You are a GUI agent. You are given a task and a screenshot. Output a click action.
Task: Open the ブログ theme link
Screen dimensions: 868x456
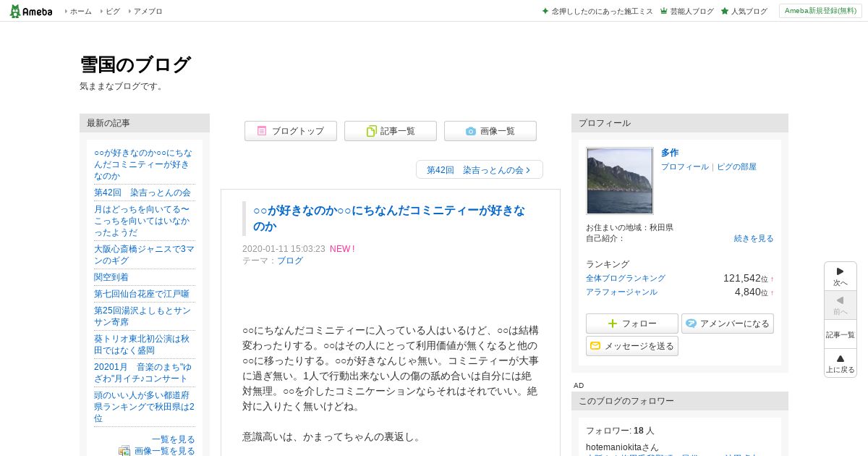(x=290, y=261)
